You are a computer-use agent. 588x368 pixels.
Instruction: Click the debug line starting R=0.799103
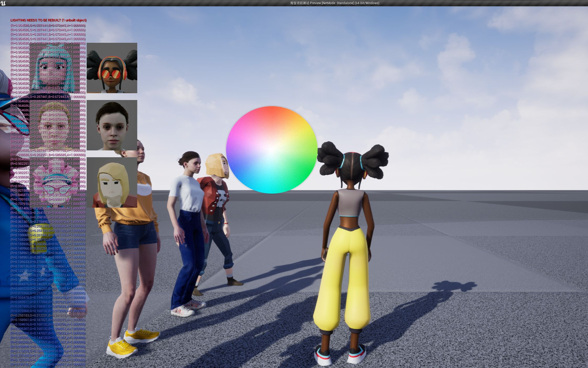[48, 199]
